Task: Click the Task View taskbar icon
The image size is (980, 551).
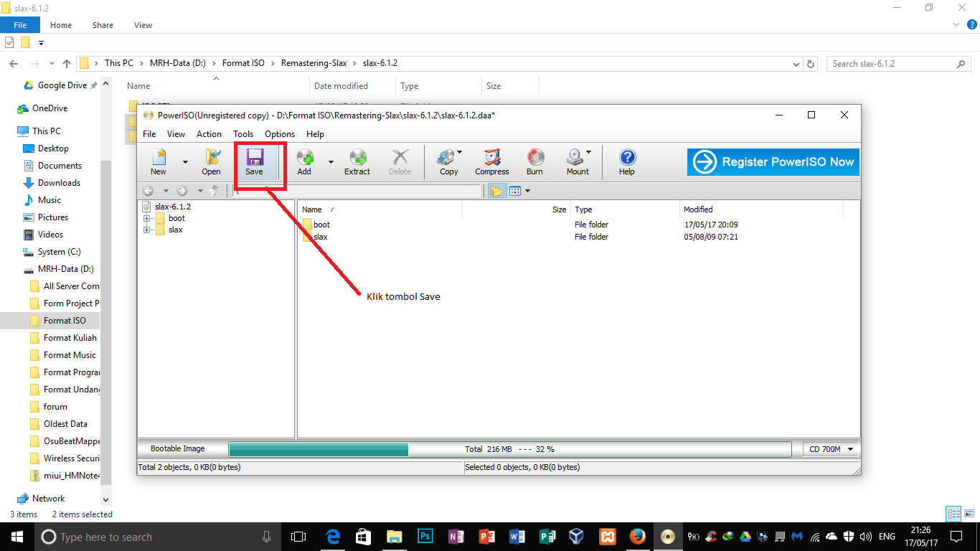Action: [x=298, y=537]
